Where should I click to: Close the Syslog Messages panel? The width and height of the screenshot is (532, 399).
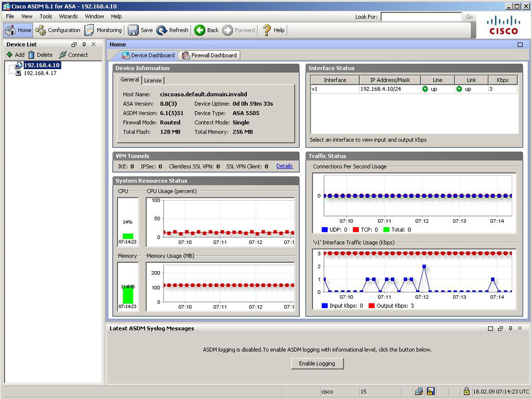tap(520, 328)
